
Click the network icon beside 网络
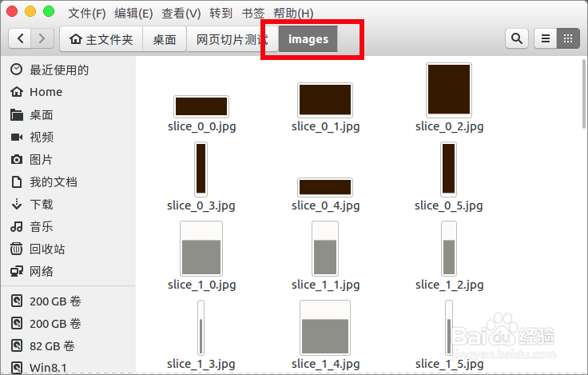coord(16,271)
